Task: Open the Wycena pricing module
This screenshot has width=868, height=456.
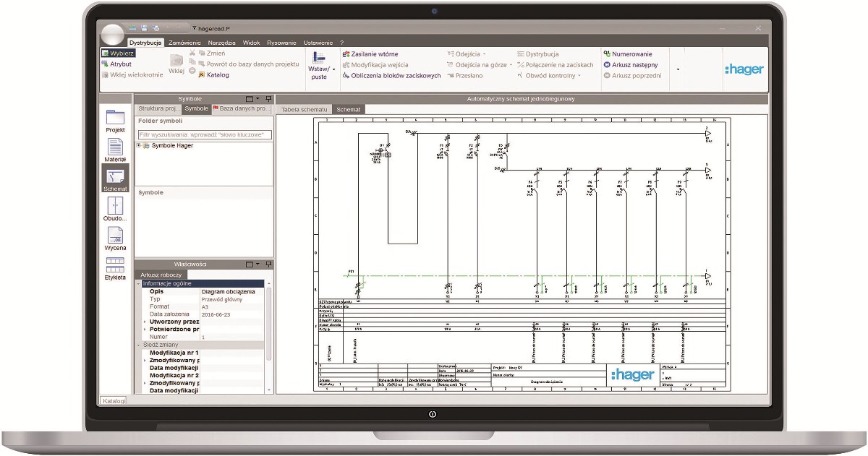Action: pos(115,238)
